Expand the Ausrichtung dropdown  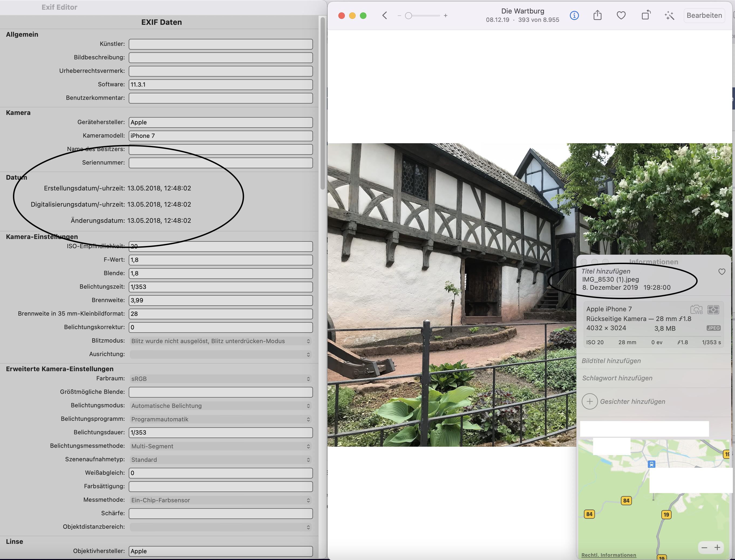coord(220,354)
